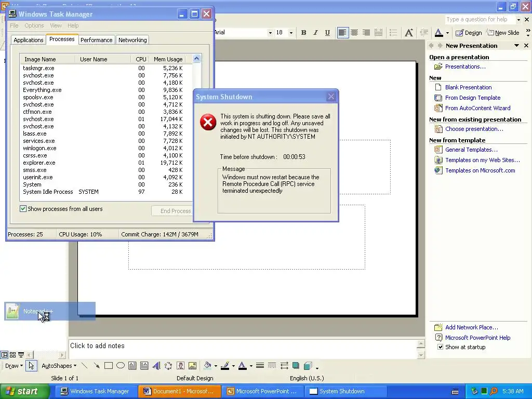
Task: Sort processes by Mem Usage column
Action: point(168,59)
